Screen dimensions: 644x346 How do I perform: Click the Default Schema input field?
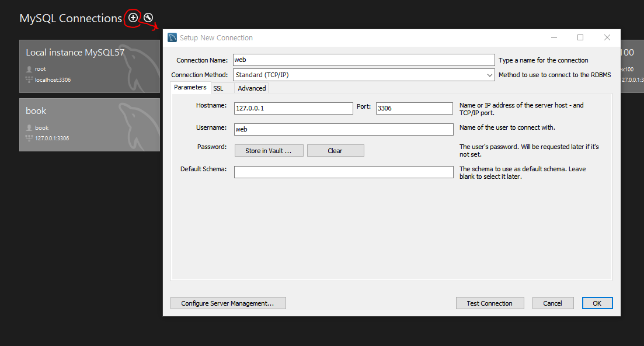343,172
